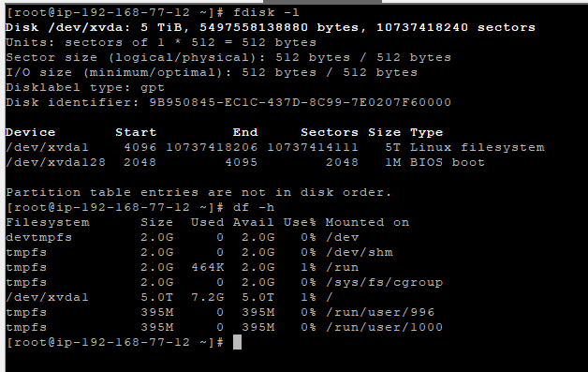588x372 pixels.
Task: Click the '7.2G' used value
Action: 207,298
